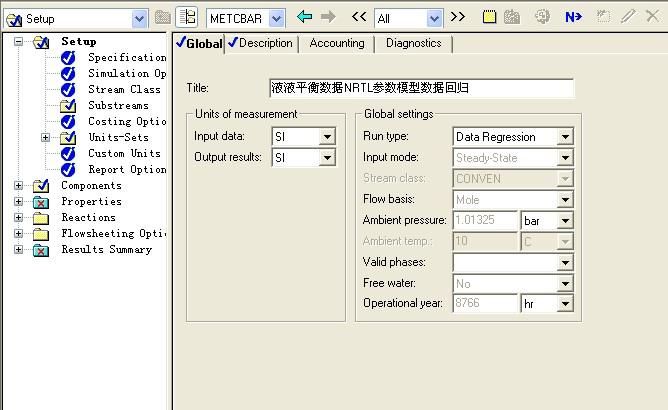The height and width of the screenshot is (410, 668).
Task: Open the METCBAR units set dropdown
Action: click(x=276, y=19)
